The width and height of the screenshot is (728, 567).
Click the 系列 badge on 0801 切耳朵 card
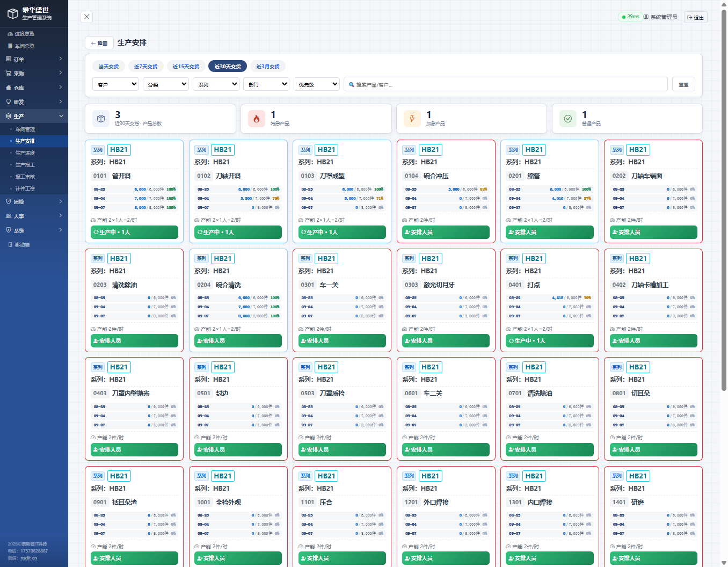(x=617, y=367)
